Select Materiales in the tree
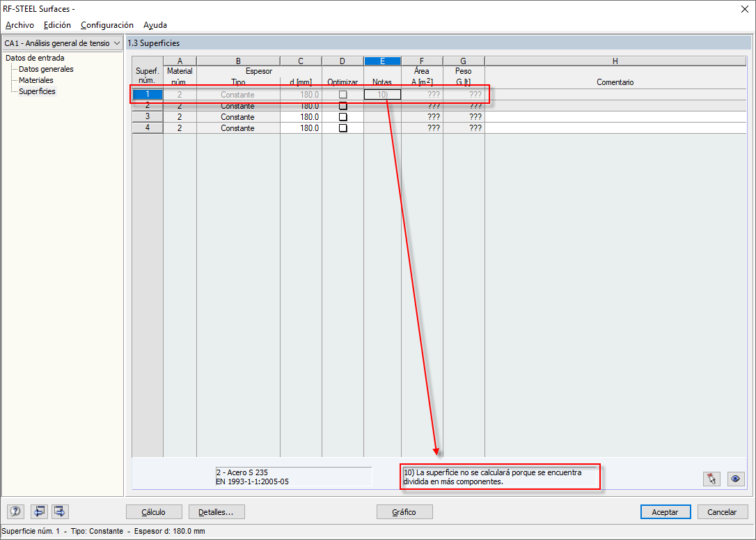The height and width of the screenshot is (540, 756). click(x=36, y=80)
